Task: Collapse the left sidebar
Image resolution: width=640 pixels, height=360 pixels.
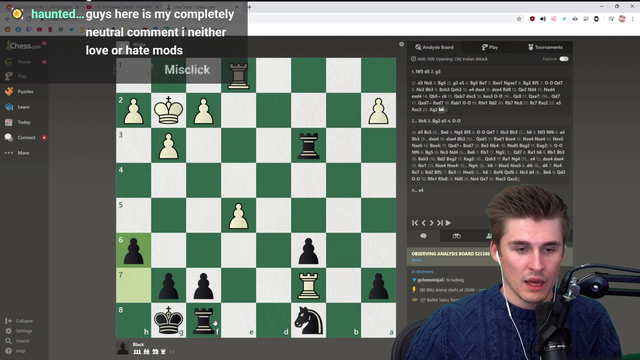Action: [x=19, y=321]
